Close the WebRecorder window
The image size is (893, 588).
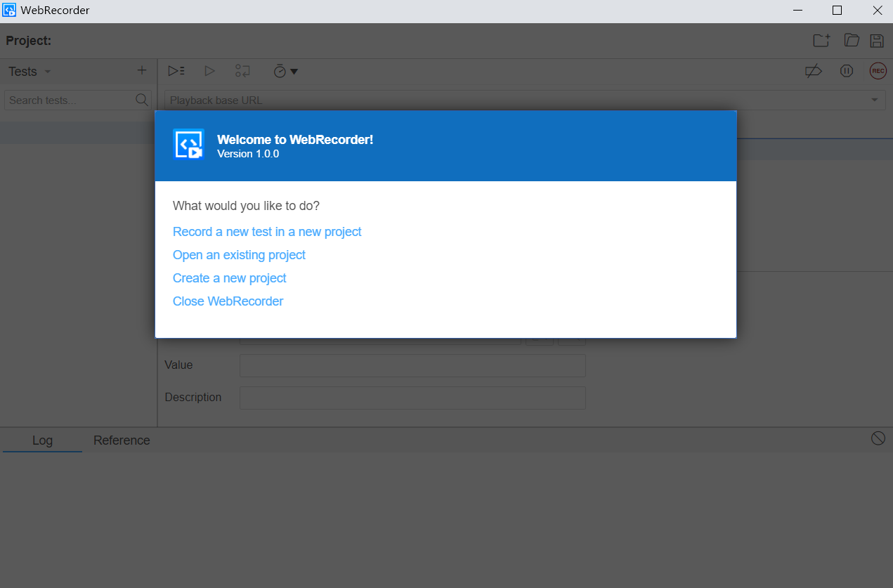[x=877, y=11]
